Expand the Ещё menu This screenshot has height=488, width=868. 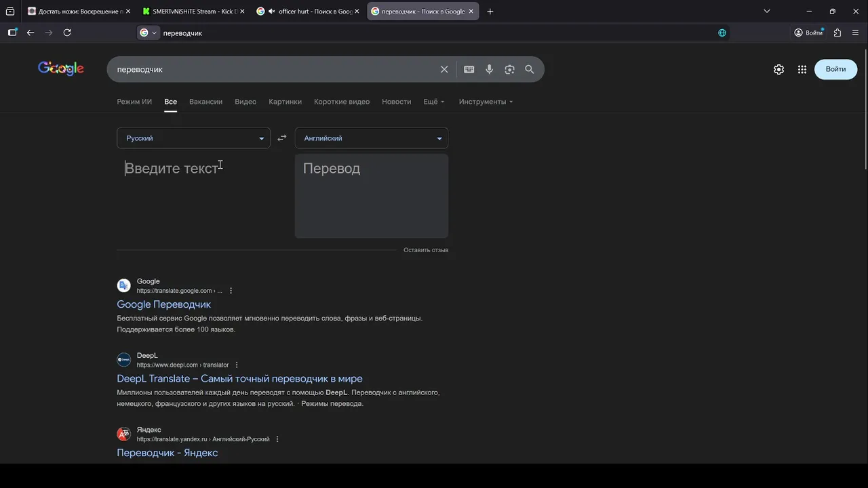coord(434,102)
